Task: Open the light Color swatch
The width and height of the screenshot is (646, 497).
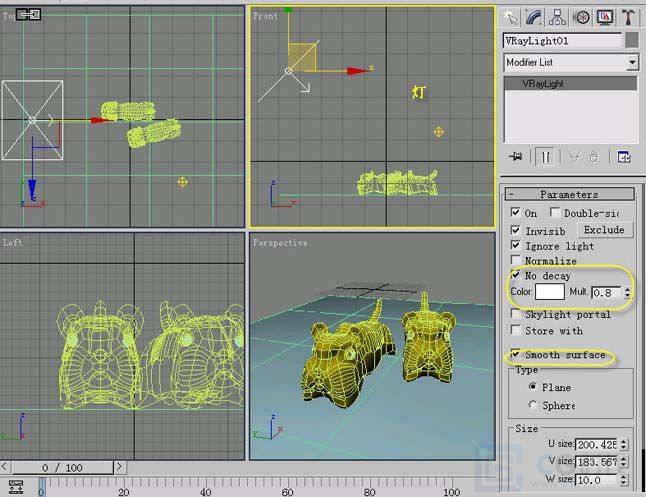Action: tap(550, 293)
